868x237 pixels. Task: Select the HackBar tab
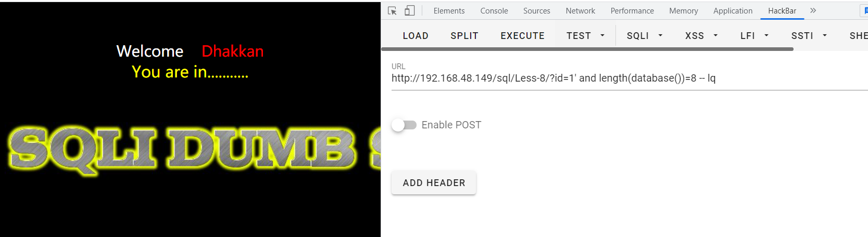point(782,11)
